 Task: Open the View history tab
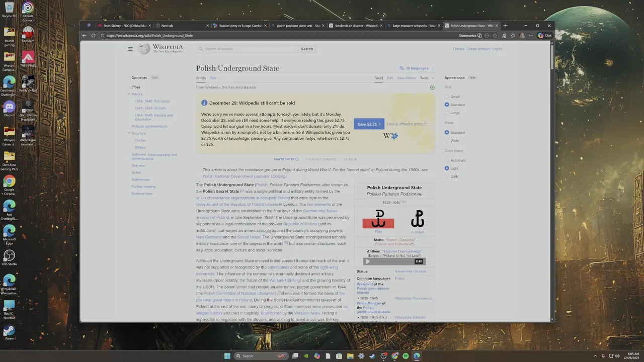[x=407, y=78]
